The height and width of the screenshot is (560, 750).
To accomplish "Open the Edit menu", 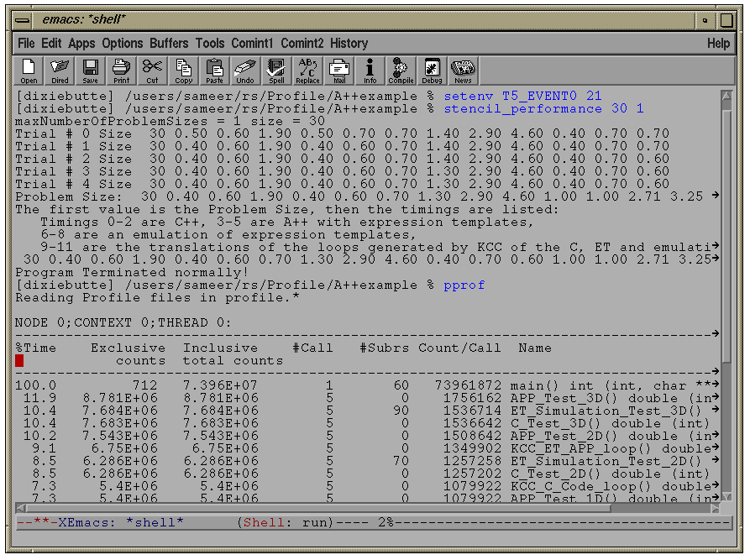I will 51,44.
